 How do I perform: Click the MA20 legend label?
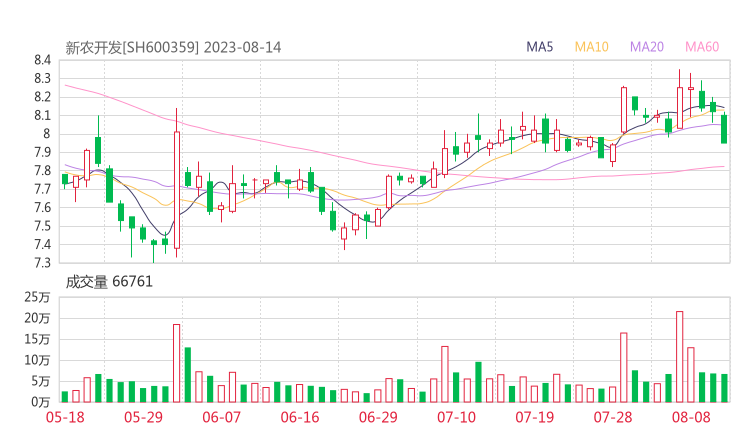647,47
